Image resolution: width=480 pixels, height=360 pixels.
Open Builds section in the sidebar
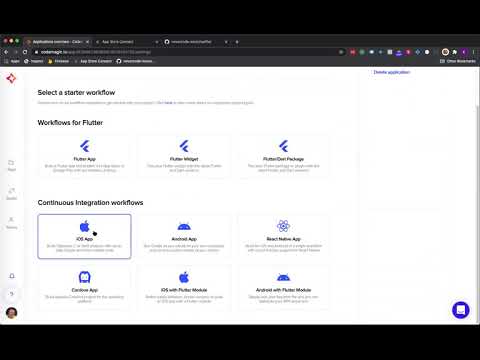[x=11, y=194]
